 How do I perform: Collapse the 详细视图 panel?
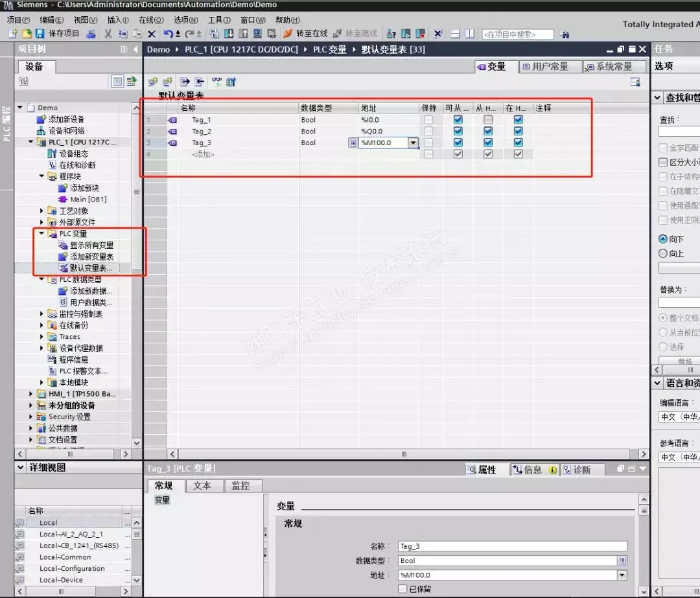[x=21, y=467]
